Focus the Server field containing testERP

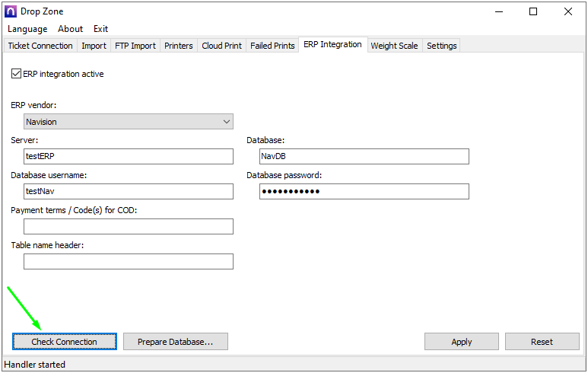[x=129, y=156]
